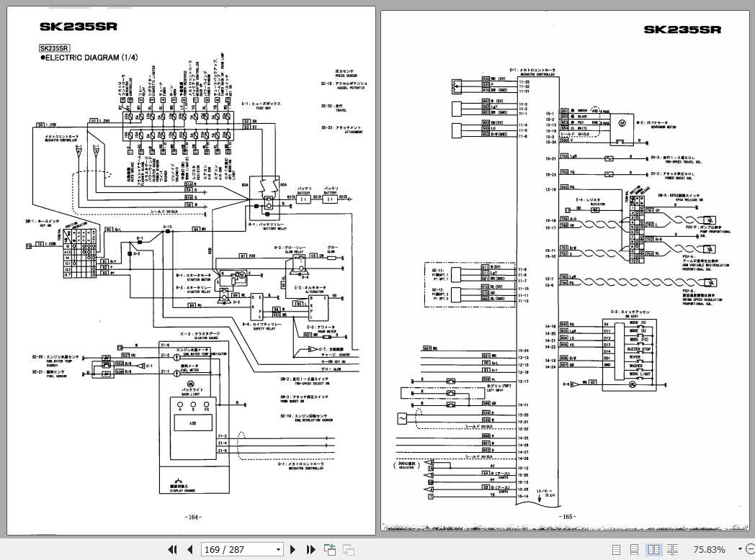Jump to the last page

[311, 549]
